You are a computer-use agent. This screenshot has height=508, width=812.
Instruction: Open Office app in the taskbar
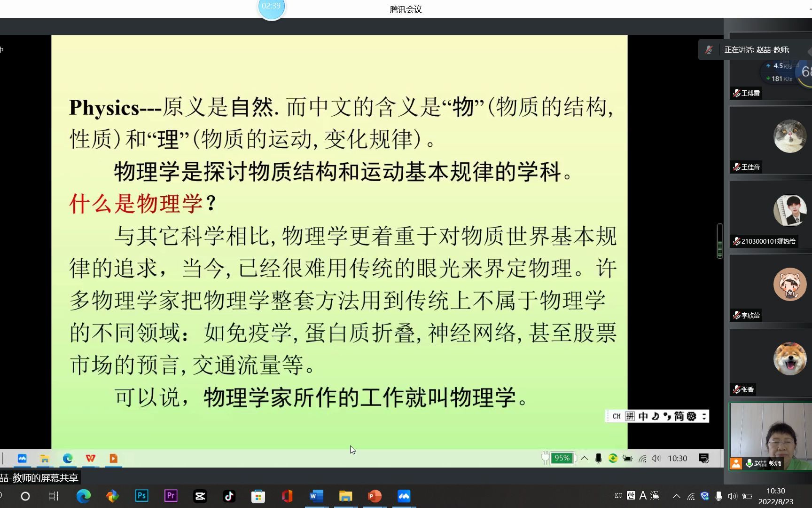[x=287, y=496]
